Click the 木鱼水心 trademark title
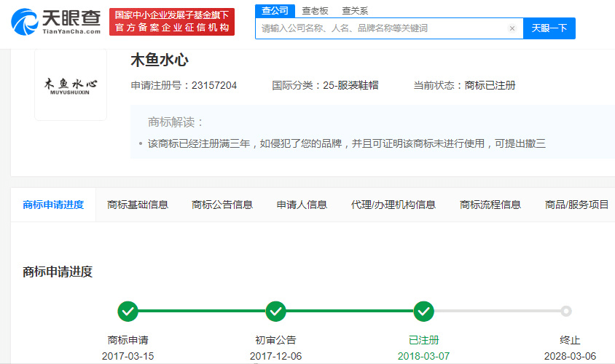 [160, 60]
